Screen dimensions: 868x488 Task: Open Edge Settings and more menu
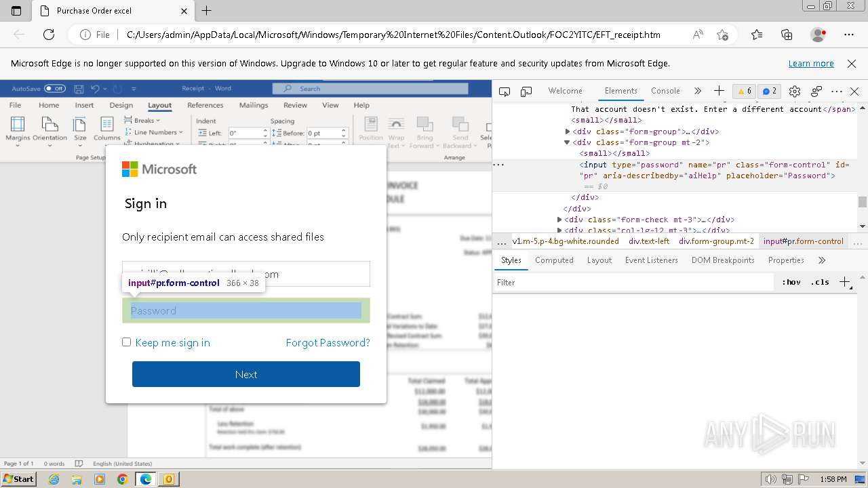coord(849,35)
